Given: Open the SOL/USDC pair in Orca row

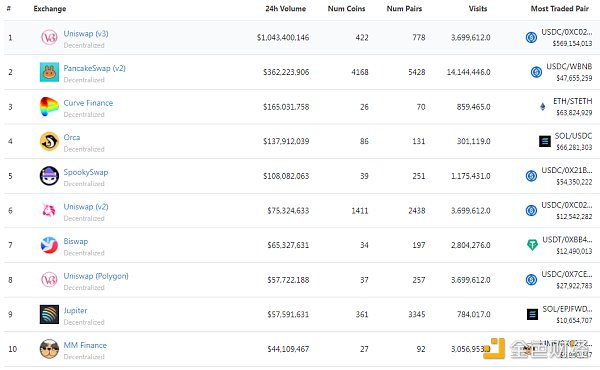Looking at the screenshot, I should click(x=573, y=136).
